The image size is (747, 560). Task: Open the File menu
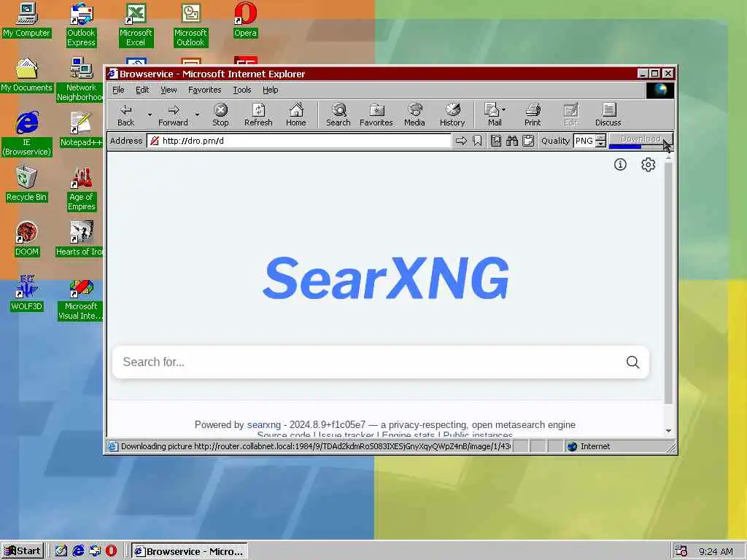point(118,90)
